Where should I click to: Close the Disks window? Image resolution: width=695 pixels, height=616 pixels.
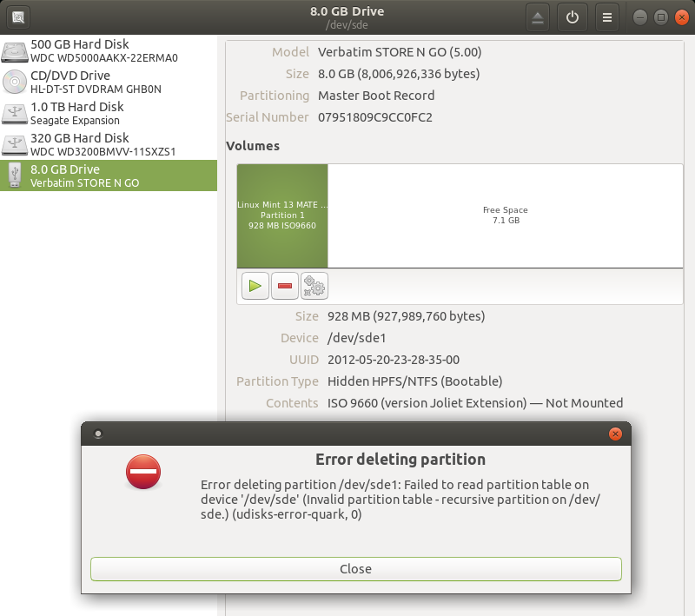681,17
